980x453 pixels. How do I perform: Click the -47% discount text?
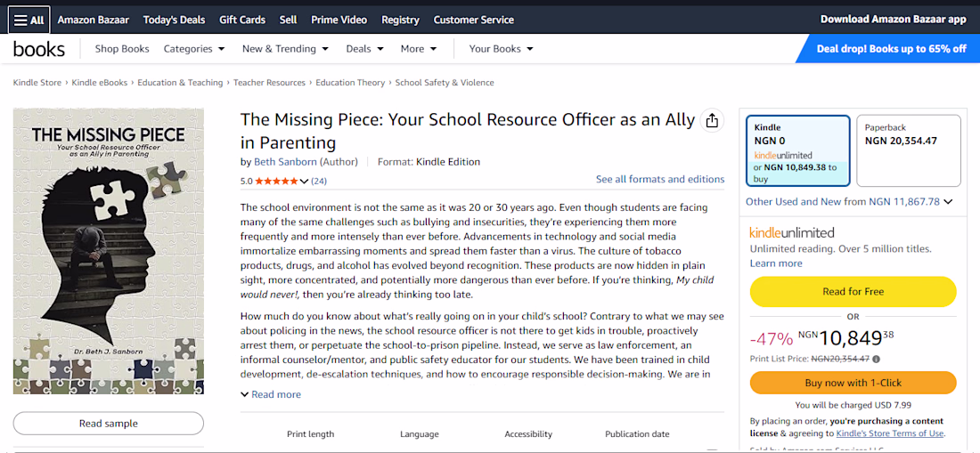tap(771, 339)
